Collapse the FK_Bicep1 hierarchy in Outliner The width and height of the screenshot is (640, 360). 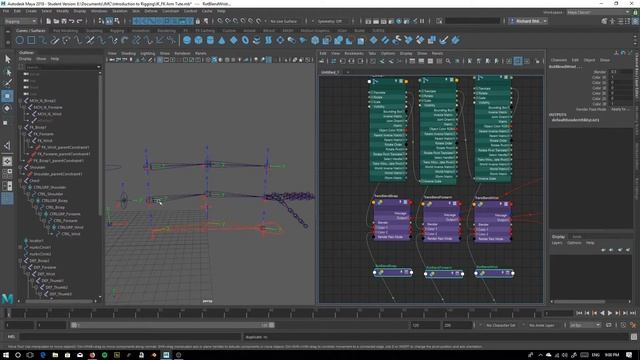20,127
